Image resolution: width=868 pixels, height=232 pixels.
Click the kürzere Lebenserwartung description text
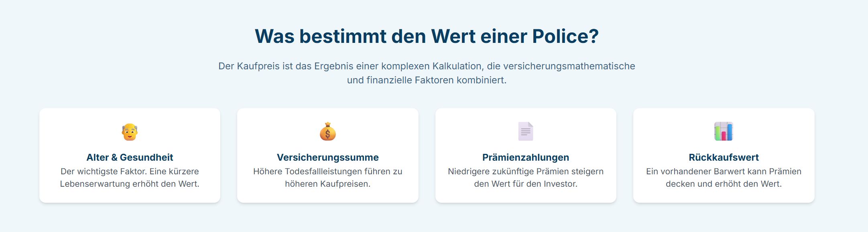pyautogui.click(x=130, y=178)
